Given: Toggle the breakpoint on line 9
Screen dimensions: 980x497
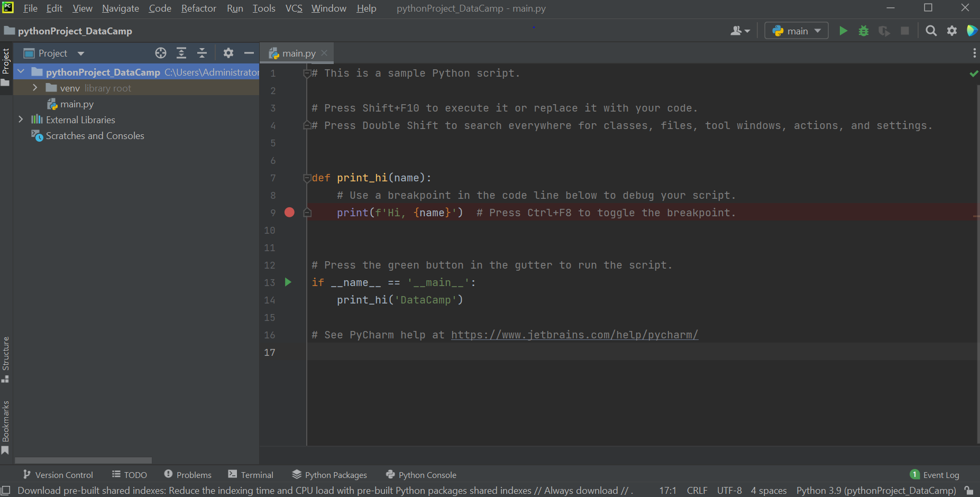Looking at the screenshot, I should (289, 212).
